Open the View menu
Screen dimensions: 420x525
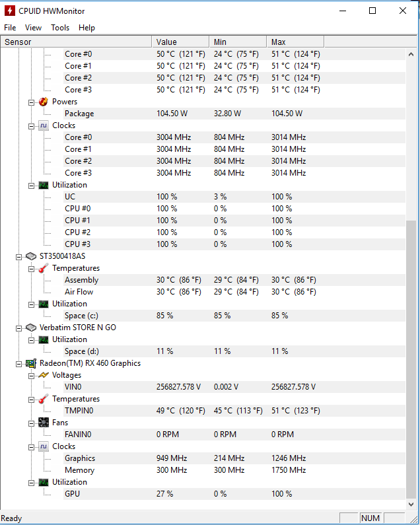33,28
